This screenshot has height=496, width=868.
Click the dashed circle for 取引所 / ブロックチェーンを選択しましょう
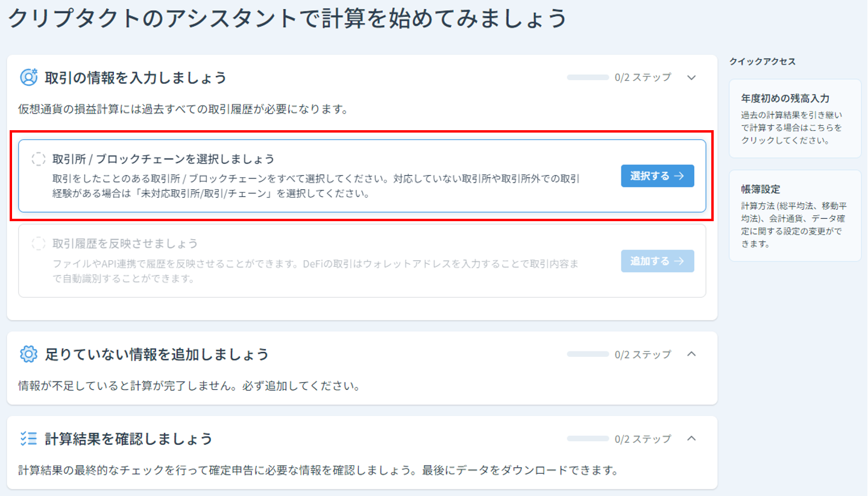click(39, 159)
